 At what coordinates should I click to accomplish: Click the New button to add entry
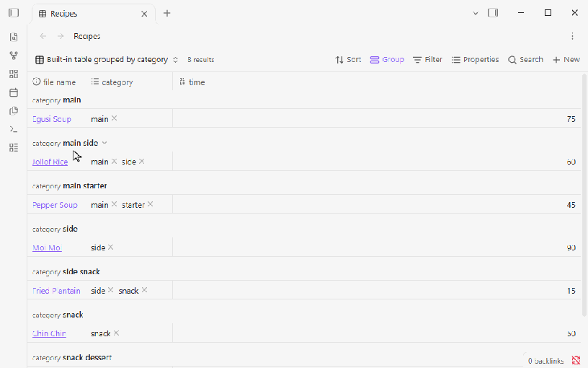click(566, 60)
